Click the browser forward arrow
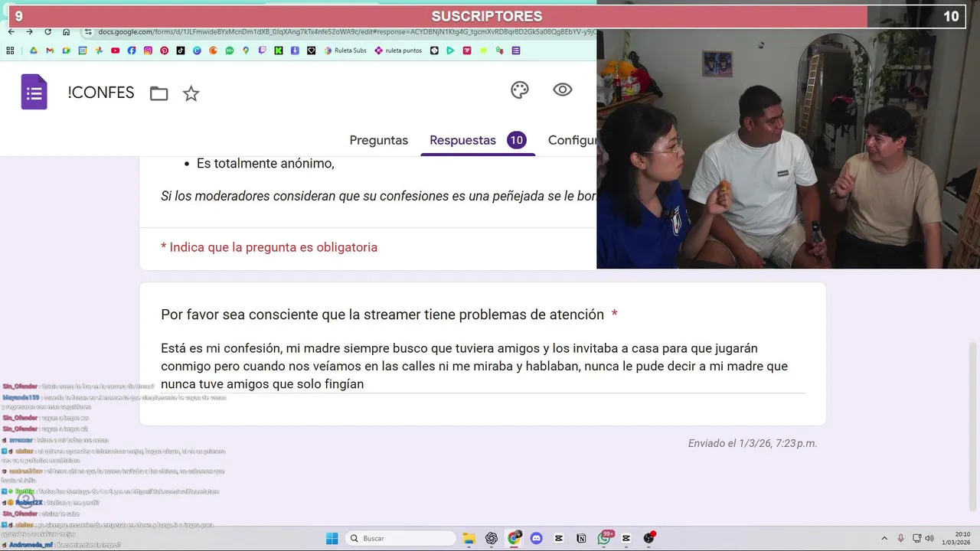This screenshot has width=980, height=551. click(29, 31)
